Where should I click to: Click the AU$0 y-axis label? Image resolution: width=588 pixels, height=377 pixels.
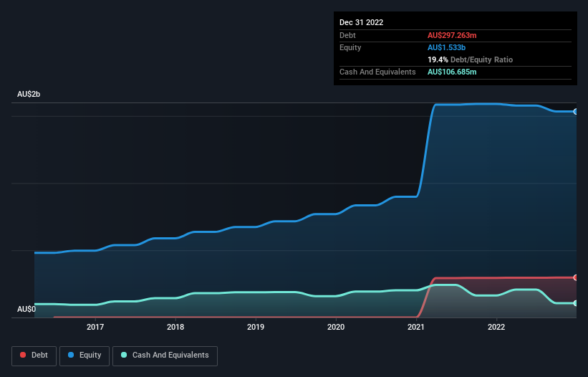[26, 309]
